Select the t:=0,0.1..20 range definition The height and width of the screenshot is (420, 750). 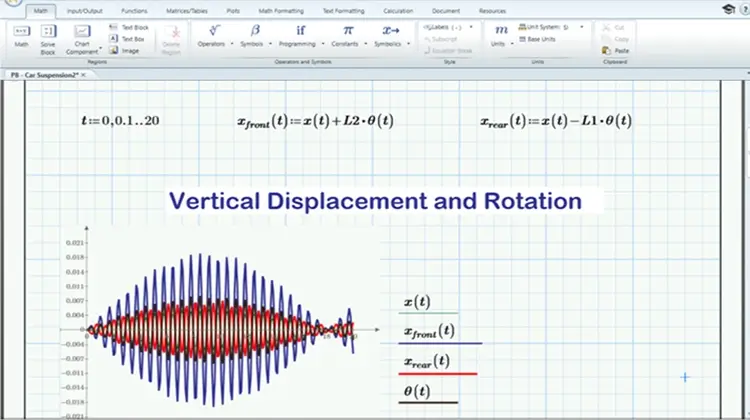click(121, 121)
